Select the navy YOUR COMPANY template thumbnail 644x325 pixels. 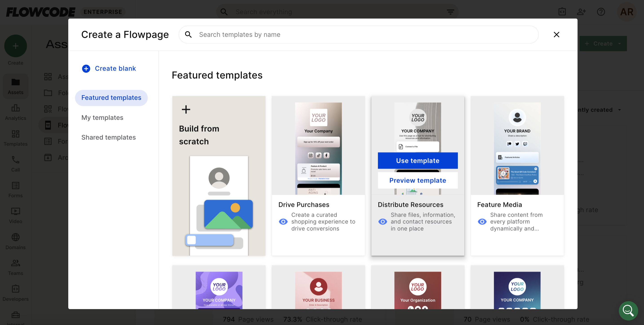(x=517, y=290)
